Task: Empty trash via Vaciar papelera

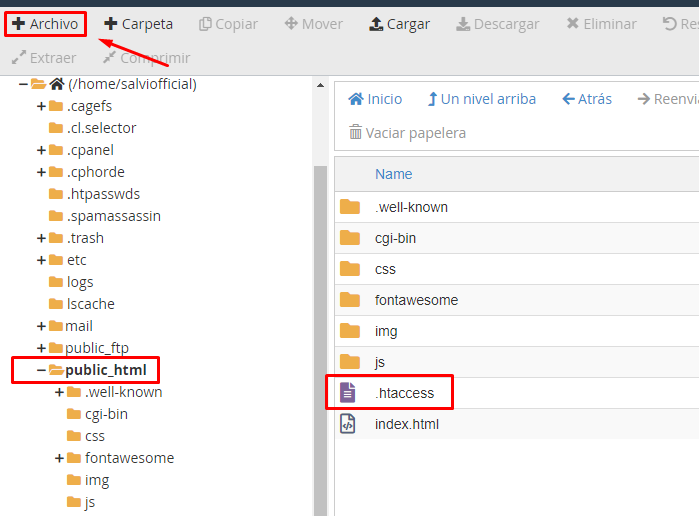Action: 407,133
